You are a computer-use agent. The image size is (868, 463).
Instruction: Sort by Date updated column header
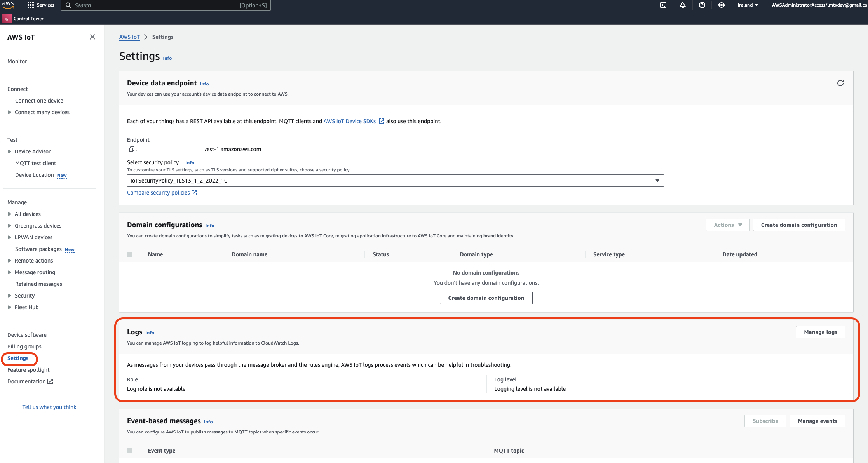(x=740, y=254)
